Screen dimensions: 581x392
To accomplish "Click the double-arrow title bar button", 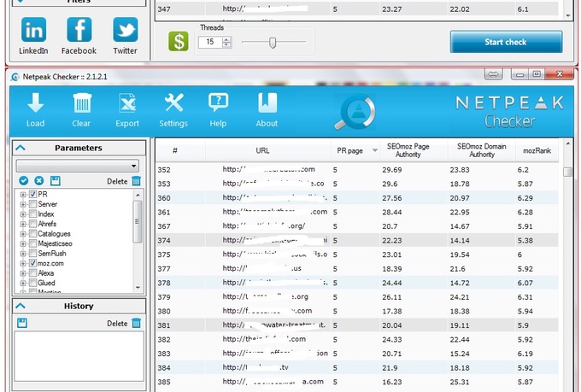I will coord(493,74).
